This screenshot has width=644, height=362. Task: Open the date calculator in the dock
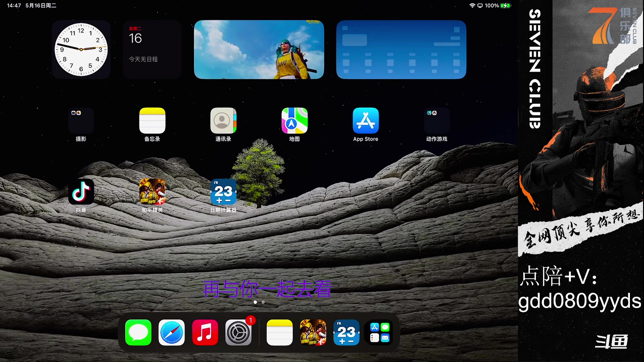coord(346,333)
